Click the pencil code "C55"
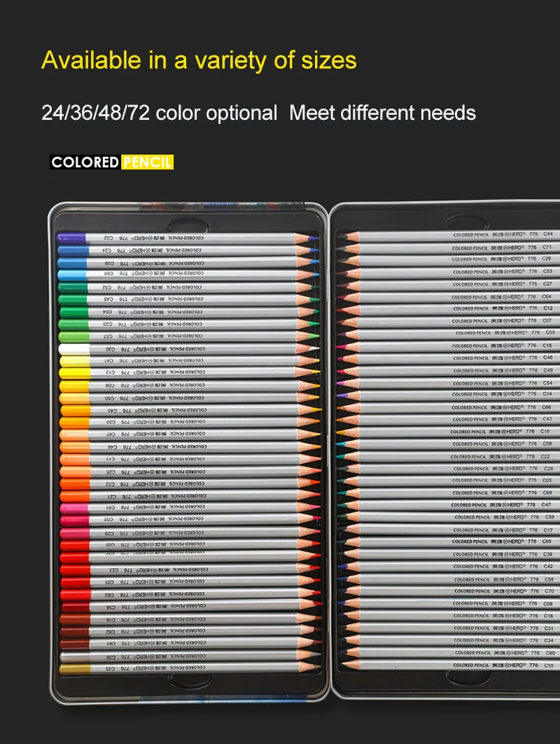The height and width of the screenshot is (744, 560). (550, 332)
